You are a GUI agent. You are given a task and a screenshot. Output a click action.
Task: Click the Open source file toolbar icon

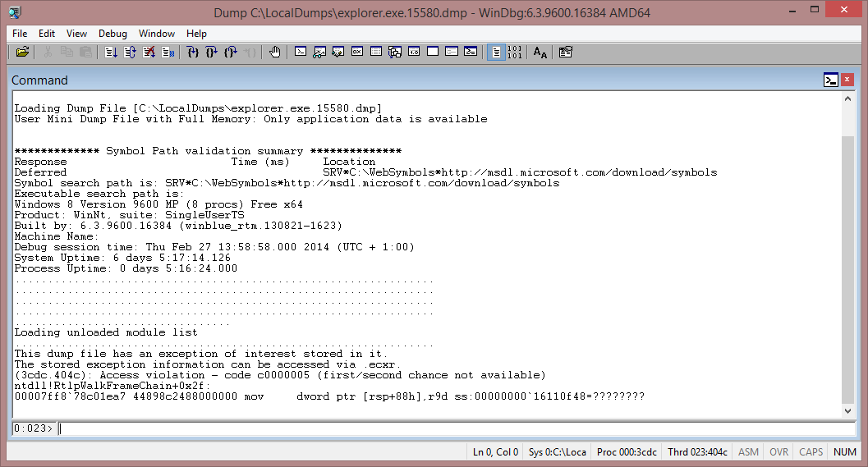click(22, 52)
